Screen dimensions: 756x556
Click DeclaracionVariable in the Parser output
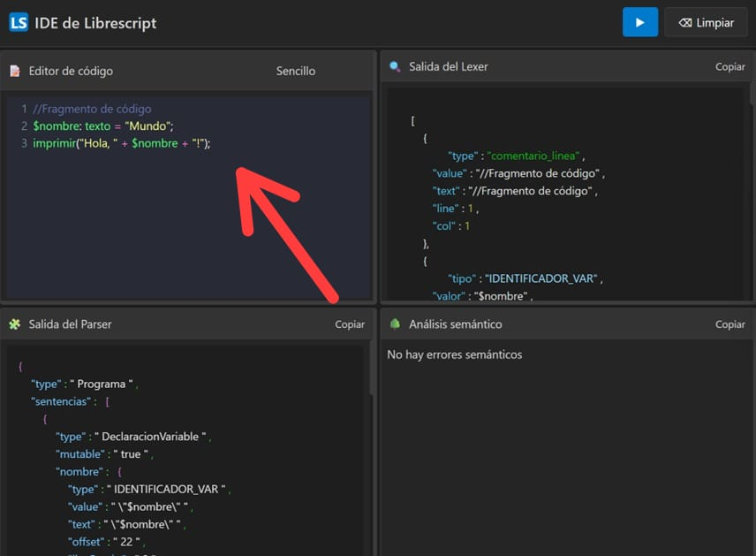(x=150, y=437)
